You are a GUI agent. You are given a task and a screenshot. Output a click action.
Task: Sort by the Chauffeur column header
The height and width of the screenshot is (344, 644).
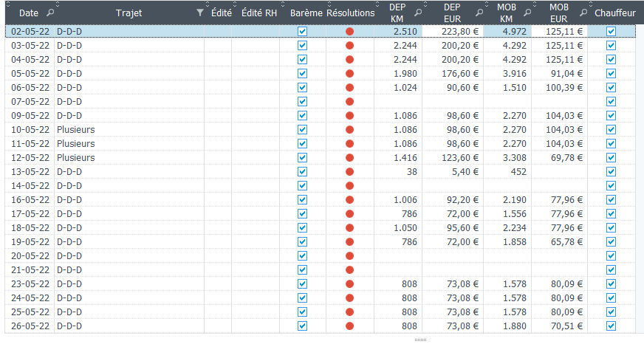tap(614, 13)
